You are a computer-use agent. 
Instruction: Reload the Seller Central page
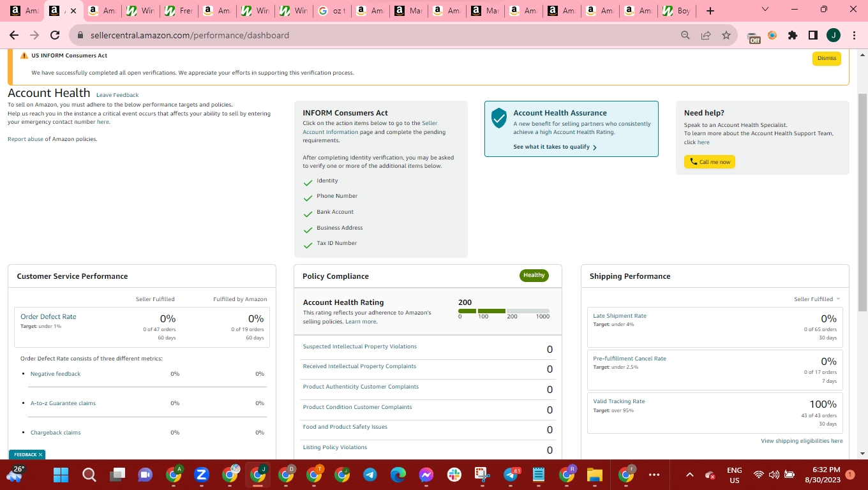tap(55, 36)
